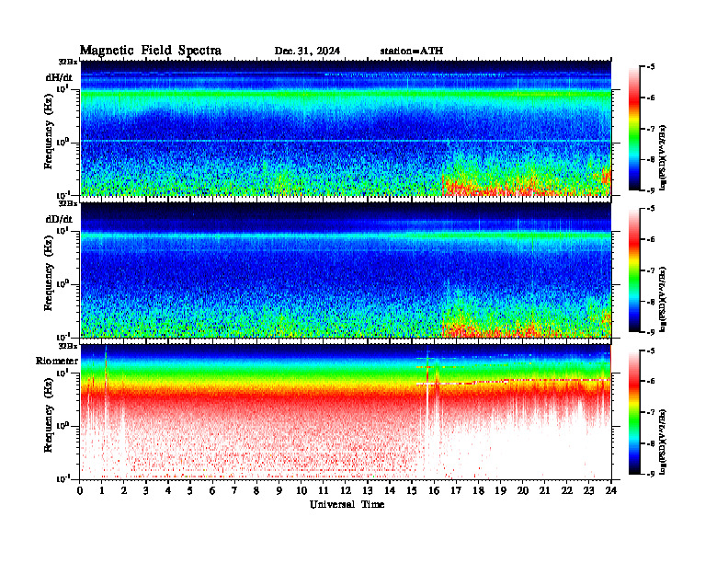Click the "station=ATH" label

click(412, 51)
